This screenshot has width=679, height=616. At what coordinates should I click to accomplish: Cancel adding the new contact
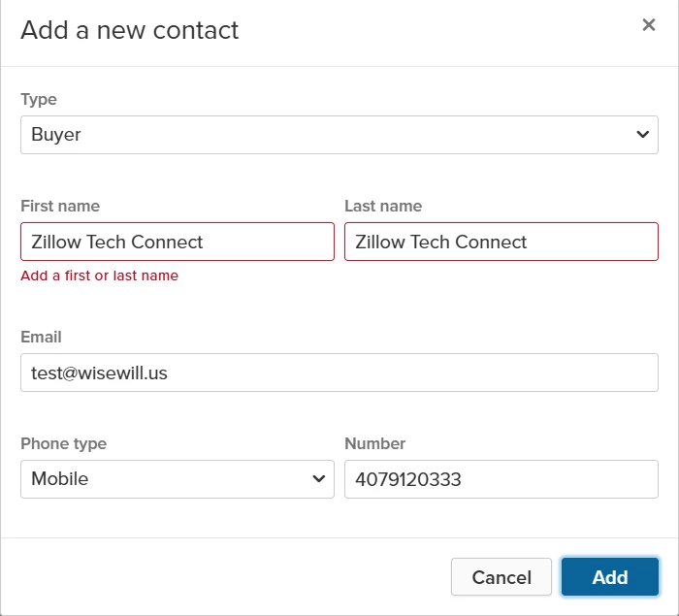[x=501, y=577]
